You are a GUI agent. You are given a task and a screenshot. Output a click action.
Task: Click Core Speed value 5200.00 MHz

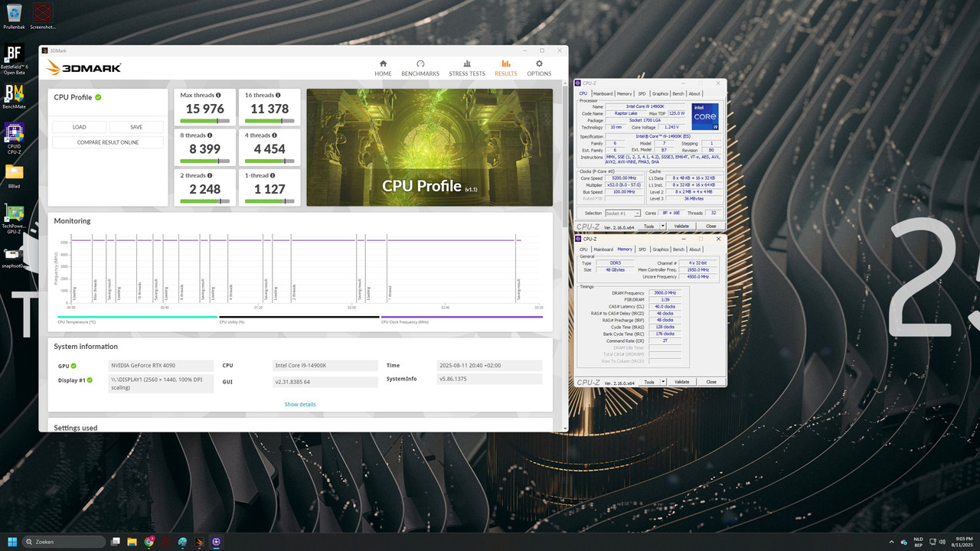tap(625, 178)
